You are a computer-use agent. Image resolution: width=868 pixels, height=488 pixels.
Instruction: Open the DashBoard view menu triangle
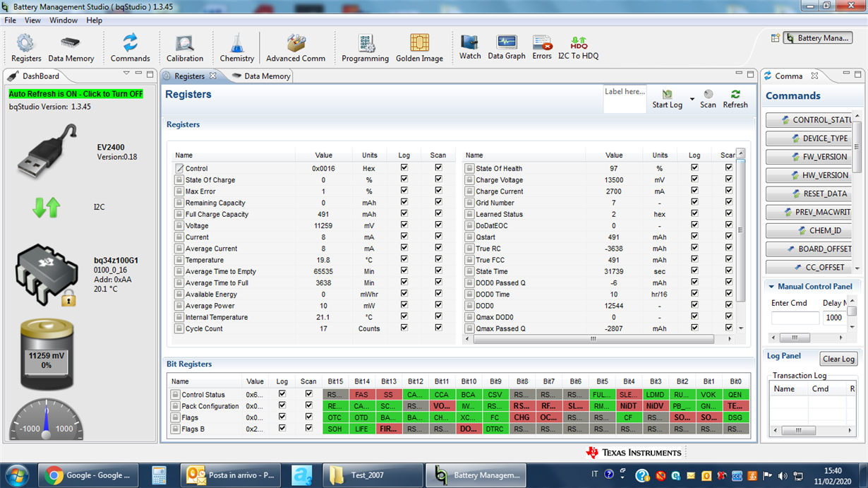126,73
